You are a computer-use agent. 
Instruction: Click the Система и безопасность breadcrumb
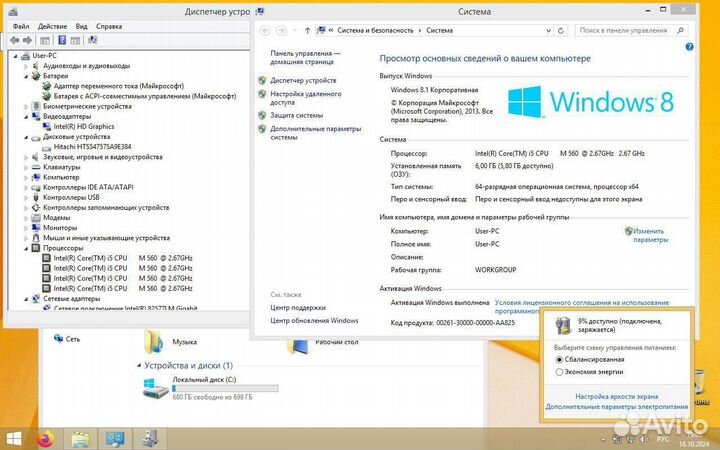pos(375,30)
